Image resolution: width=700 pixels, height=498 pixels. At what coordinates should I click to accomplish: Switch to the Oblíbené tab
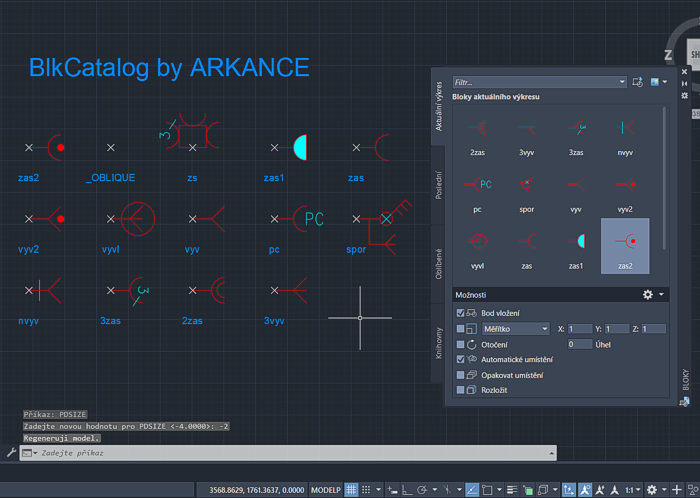point(438,263)
